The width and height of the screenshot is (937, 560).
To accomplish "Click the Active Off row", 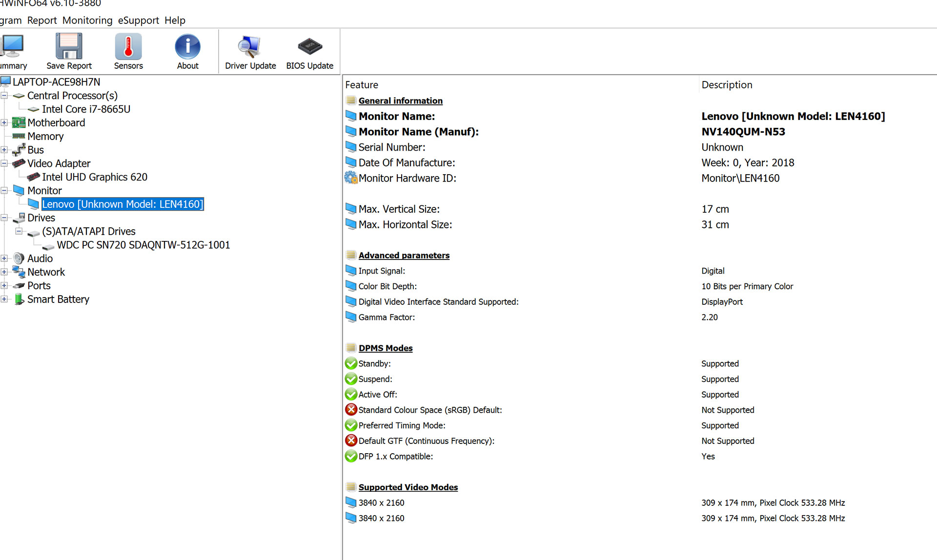I will click(640, 394).
